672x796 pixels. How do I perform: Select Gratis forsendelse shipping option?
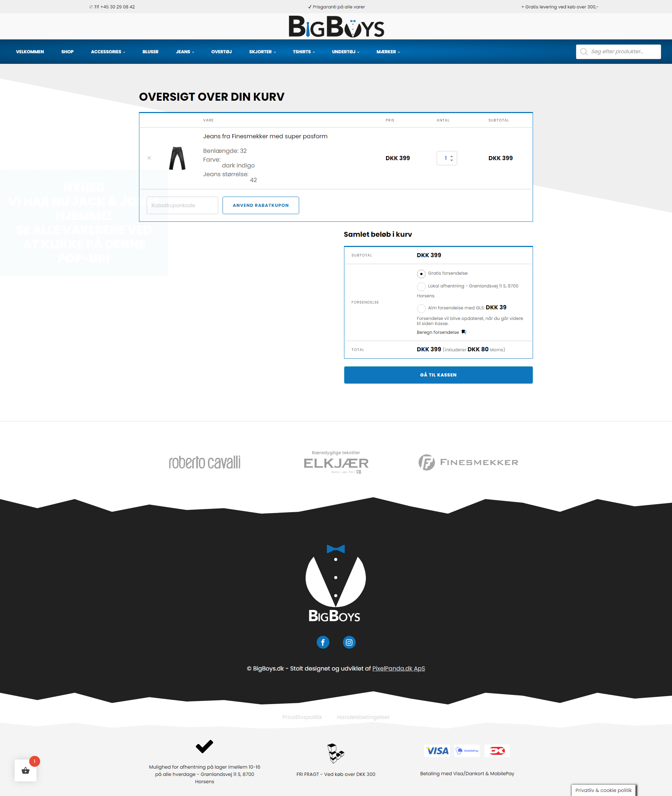pos(421,274)
